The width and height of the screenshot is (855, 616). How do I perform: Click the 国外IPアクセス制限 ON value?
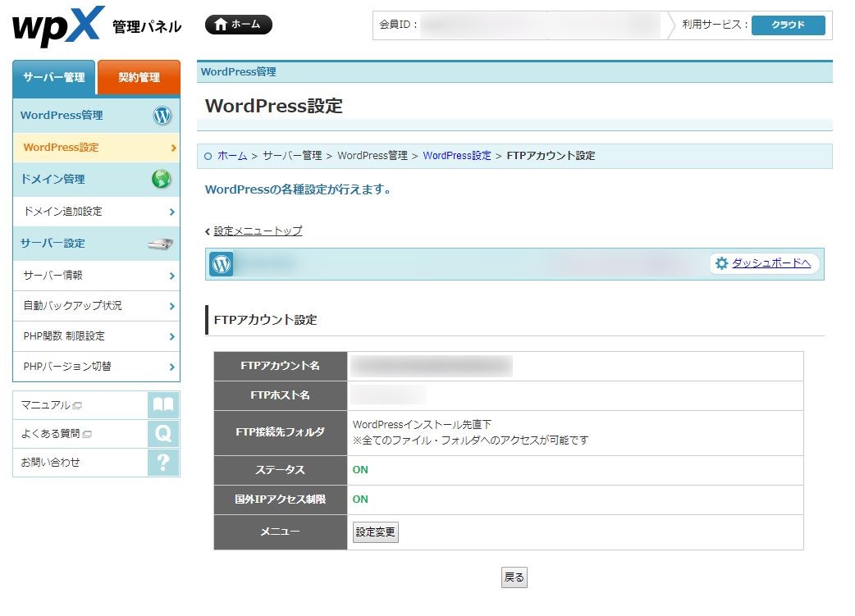point(360,500)
